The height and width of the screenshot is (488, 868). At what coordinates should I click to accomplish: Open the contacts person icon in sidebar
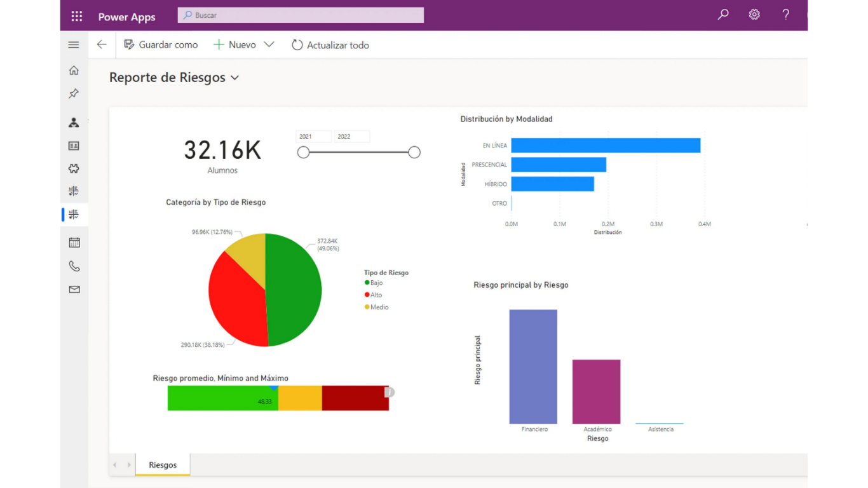pos(73,123)
